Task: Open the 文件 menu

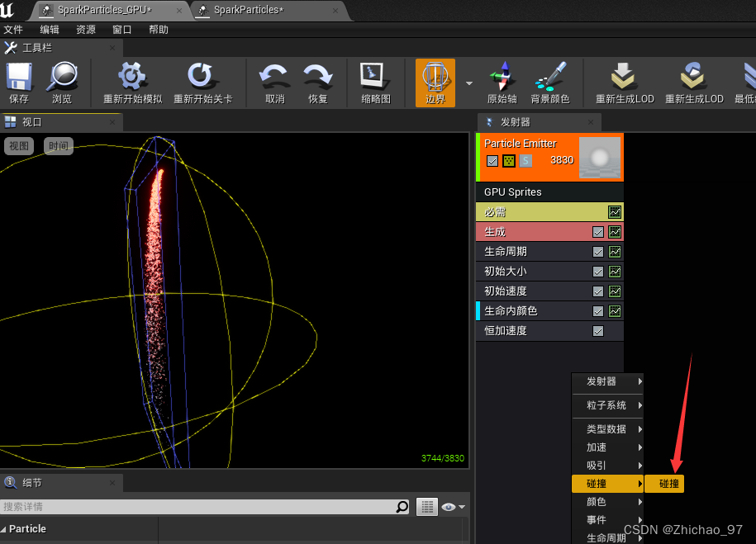Action: (x=13, y=30)
